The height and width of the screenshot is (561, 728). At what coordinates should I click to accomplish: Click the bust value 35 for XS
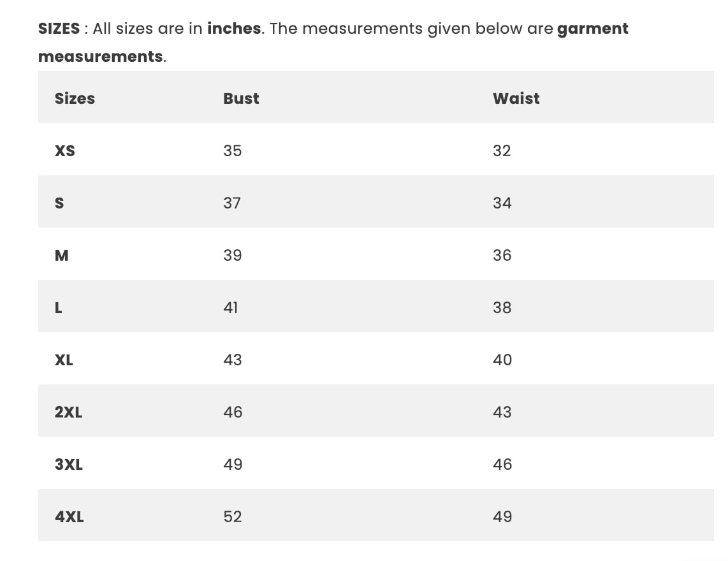point(233,150)
